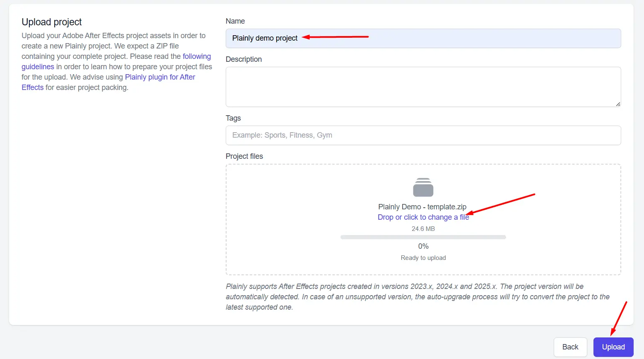Click the Description field resize handle

click(618, 104)
